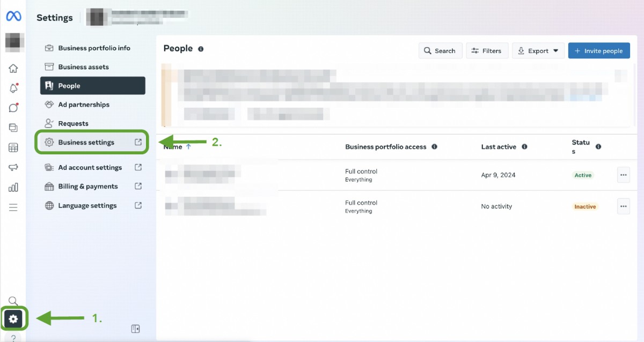Open the Insights bar chart icon
The image size is (644, 342).
pos(13,187)
